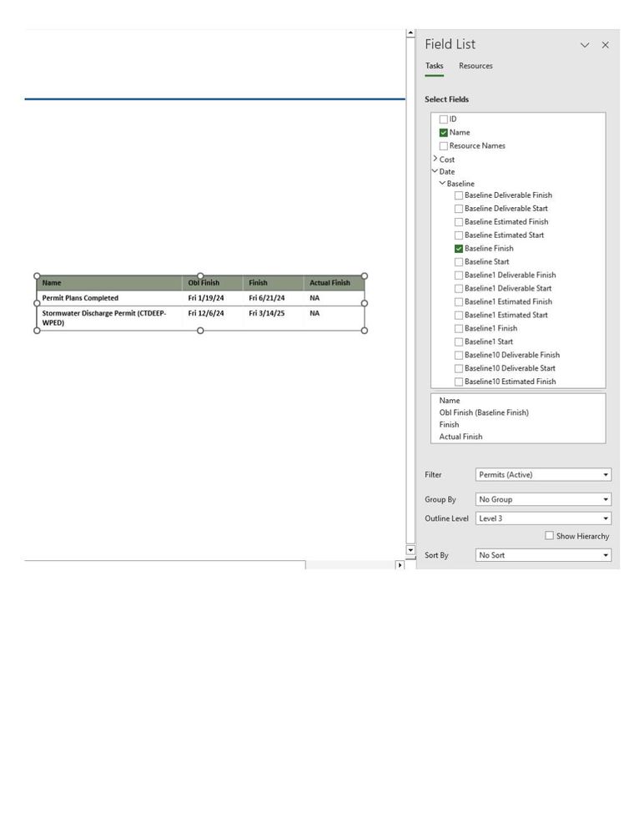Screen dimensions: 644x834
Task: Click the vertical scrollbar down arrow
Action: [410, 549]
